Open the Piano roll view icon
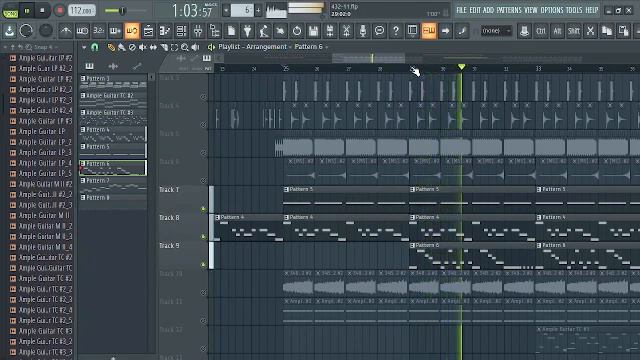 tap(164, 31)
